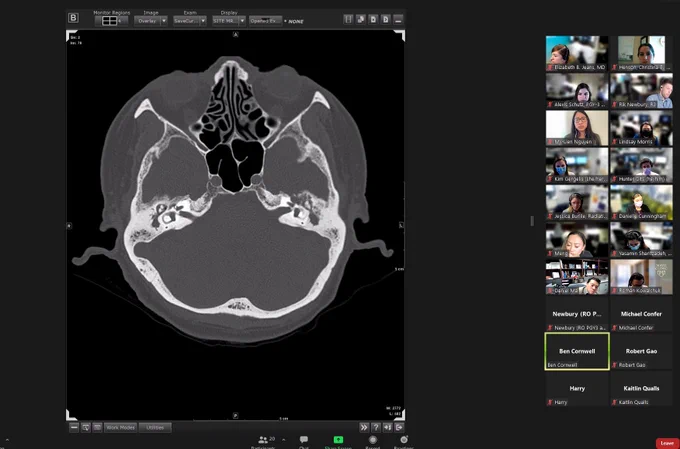
Task: Select Harry participant tile
Action: [x=577, y=389]
